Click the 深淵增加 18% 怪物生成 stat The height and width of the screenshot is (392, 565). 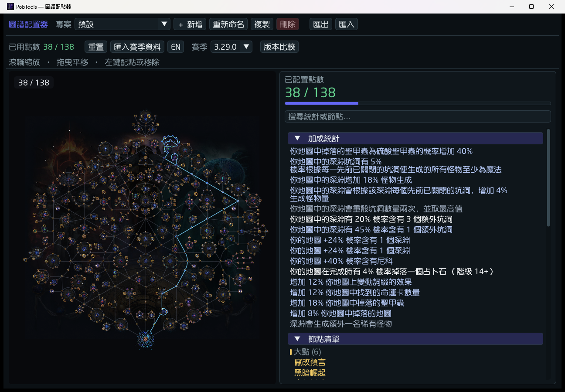[351, 180]
